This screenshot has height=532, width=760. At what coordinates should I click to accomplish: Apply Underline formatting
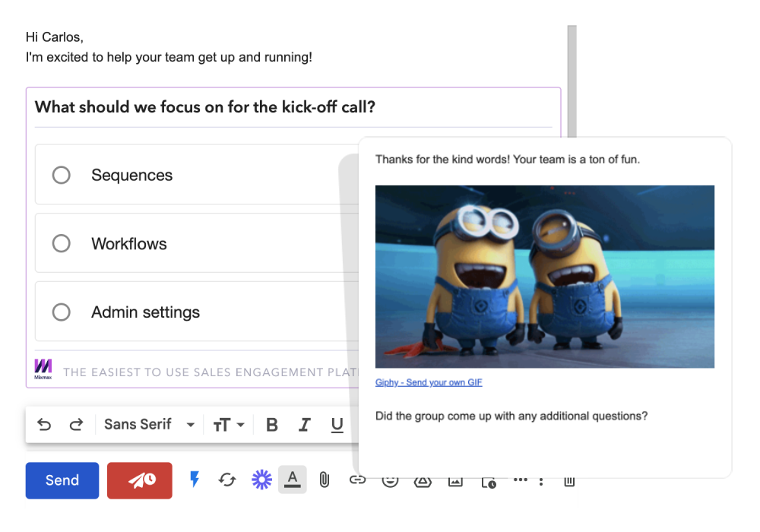[x=337, y=425]
